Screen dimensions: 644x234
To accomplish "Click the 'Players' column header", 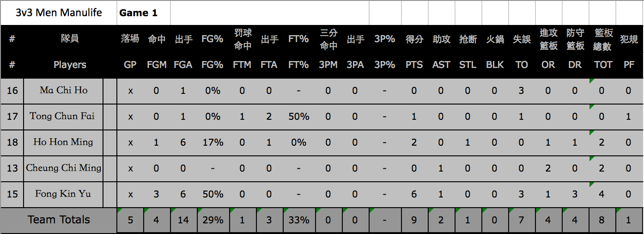I will pyautogui.click(x=70, y=65).
